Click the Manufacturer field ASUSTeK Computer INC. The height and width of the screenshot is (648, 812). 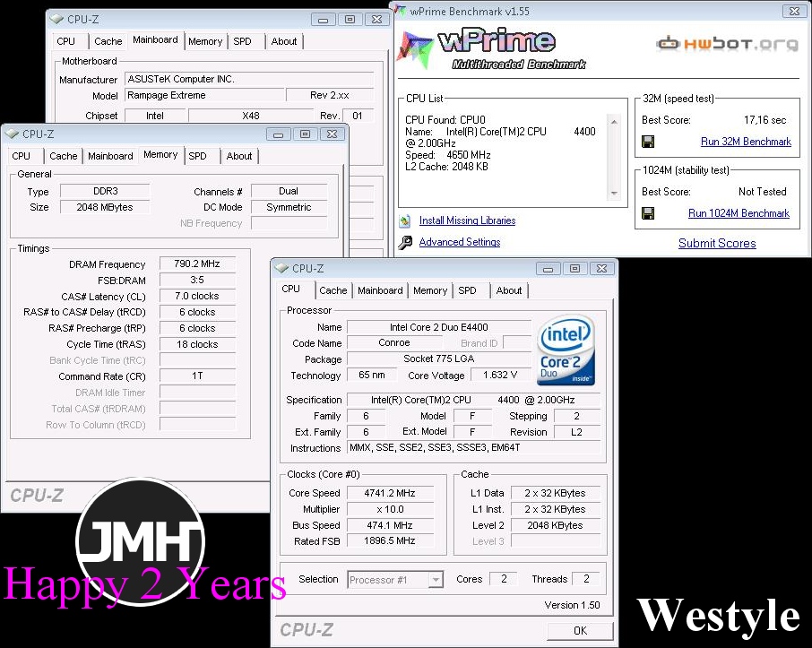[x=249, y=79]
